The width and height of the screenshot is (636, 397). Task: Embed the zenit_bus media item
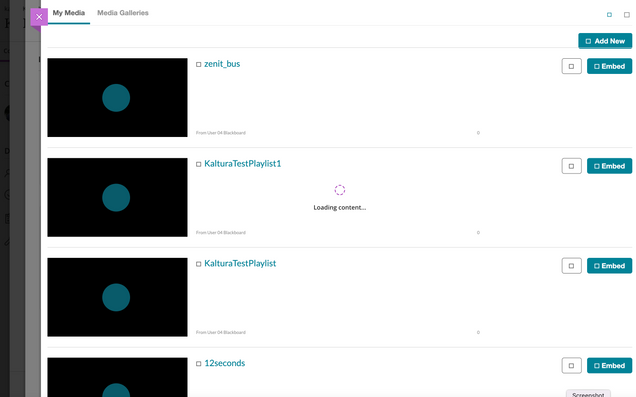point(609,66)
